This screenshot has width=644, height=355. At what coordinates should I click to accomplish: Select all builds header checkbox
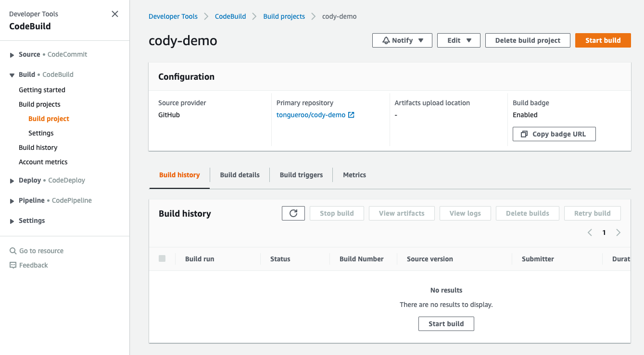[x=162, y=258]
